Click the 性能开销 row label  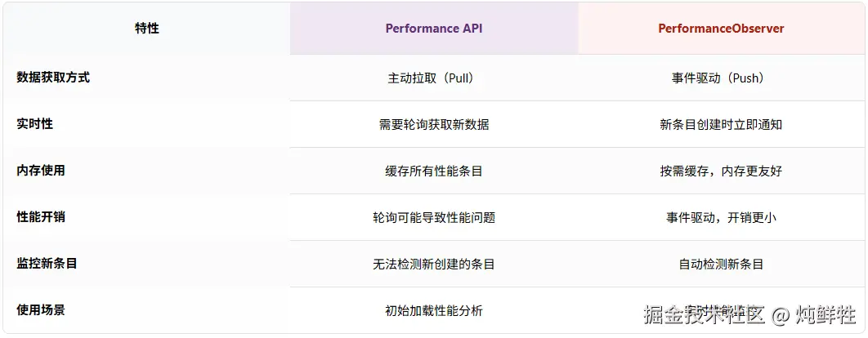[x=41, y=217]
